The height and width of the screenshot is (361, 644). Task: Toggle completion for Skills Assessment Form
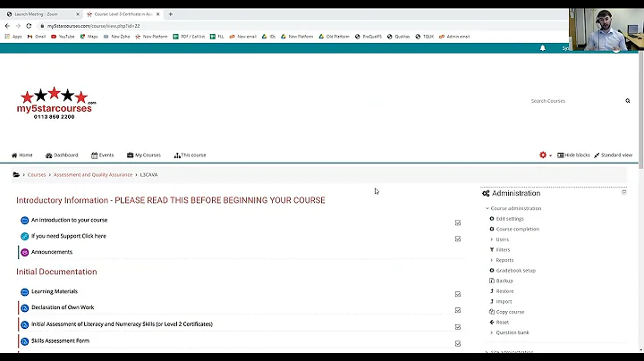[x=458, y=344]
